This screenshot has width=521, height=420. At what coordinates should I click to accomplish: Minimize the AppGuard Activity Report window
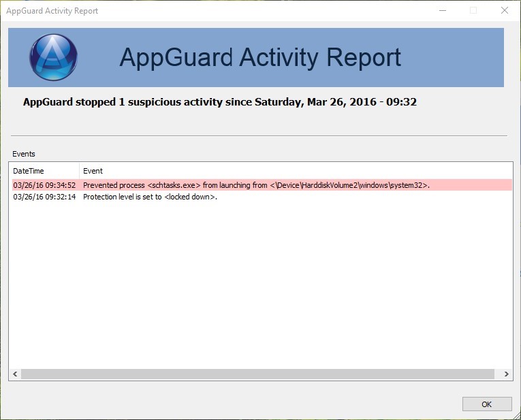[x=443, y=11]
